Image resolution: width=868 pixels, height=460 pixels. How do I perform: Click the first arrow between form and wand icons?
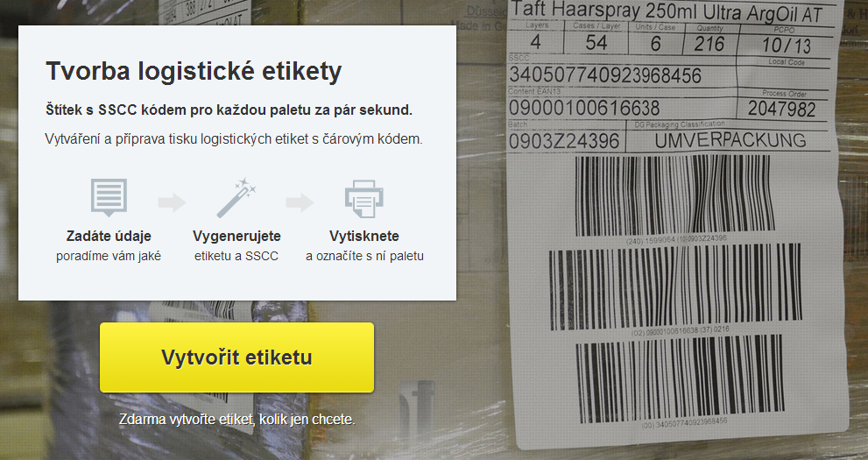pyautogui.click(x=172, y=202)
